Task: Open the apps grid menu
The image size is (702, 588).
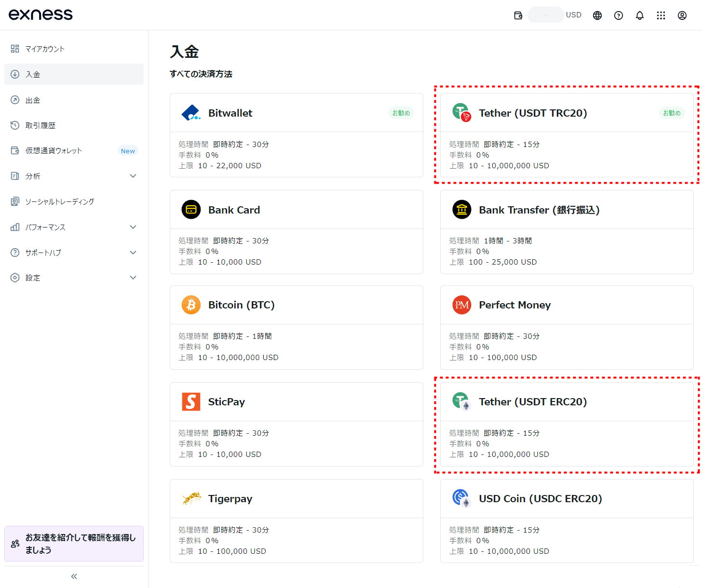Action: (x=661, y=15)
